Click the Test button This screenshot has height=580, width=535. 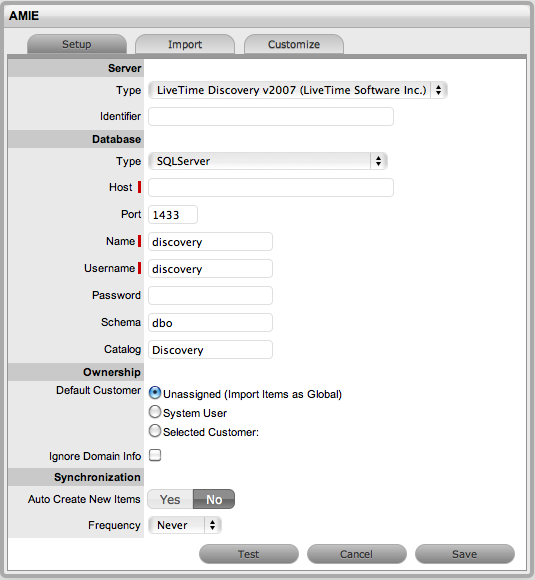(x=249, y=554)
